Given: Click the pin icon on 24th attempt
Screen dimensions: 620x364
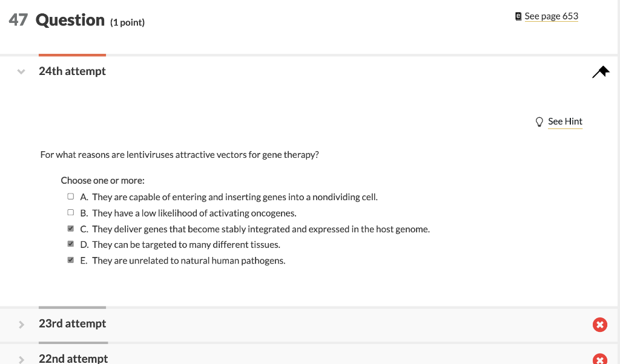Looking at the screenshot, I should (601, 73).
